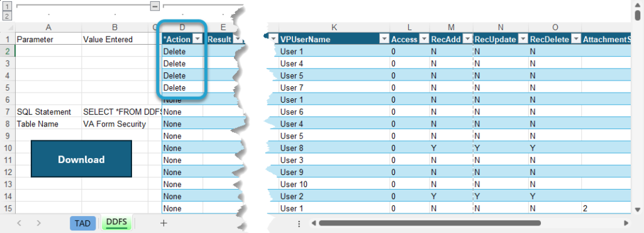Click vertical scrollbar down arrow
The width and height of the screenshot is (644, 233).
click(x=638, y=210)
